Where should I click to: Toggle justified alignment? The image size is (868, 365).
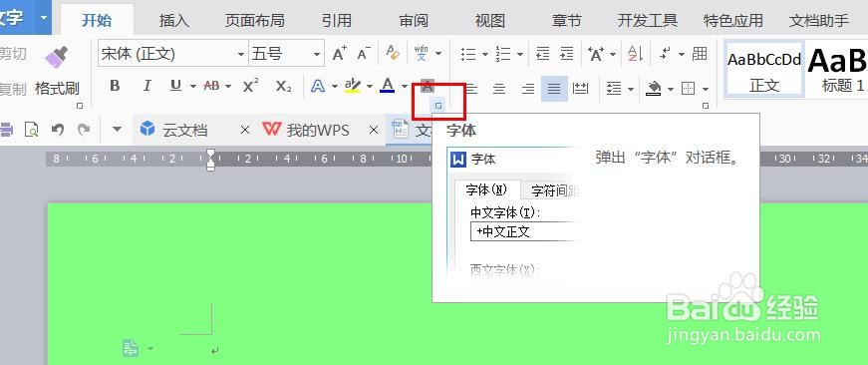pos(554,88)
